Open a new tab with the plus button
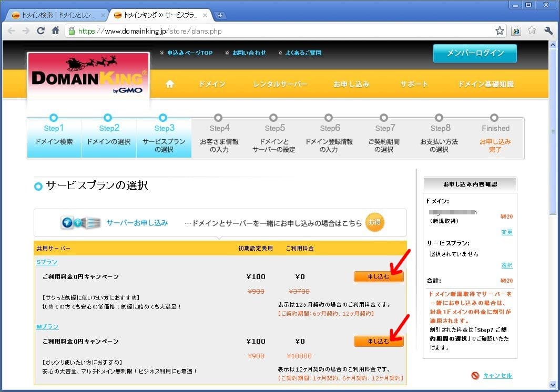The width and height of the screenshot is (560, 392). [x=221, y=15]
